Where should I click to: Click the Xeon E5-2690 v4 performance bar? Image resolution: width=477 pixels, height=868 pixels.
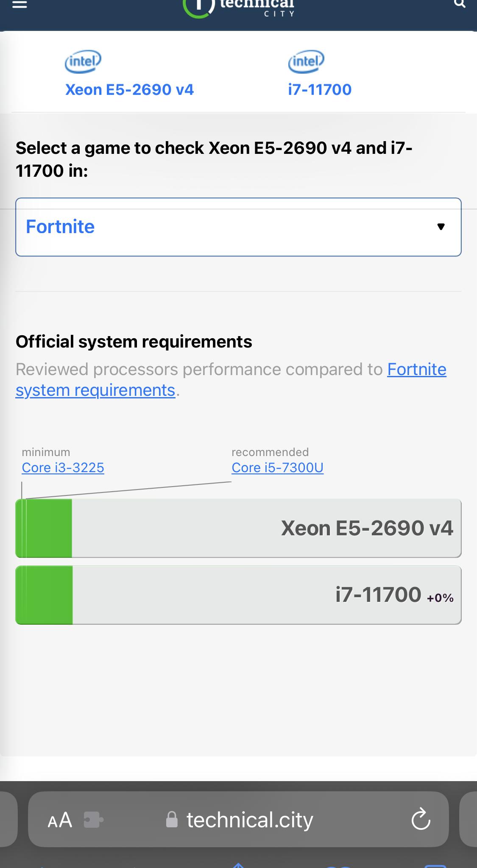point(238,528)
